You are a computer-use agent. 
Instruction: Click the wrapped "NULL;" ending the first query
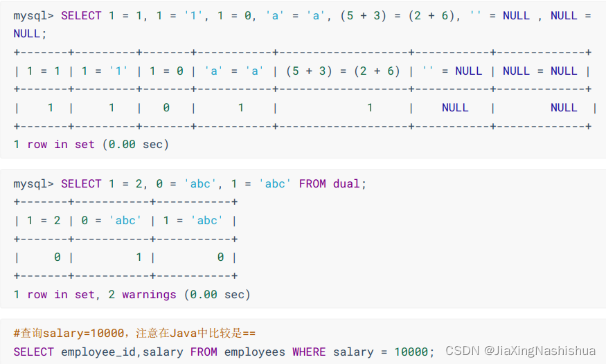(x=30, y=34)
